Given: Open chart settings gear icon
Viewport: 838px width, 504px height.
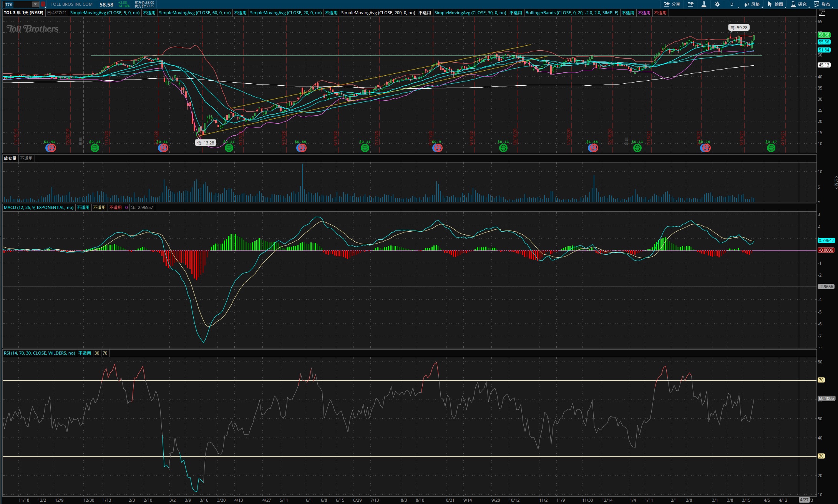Looking at the screenshot, I should point(717,4).
